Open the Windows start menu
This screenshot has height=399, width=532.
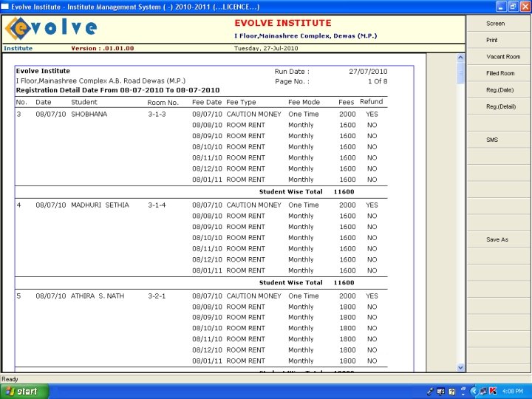[x=24, y=391]
